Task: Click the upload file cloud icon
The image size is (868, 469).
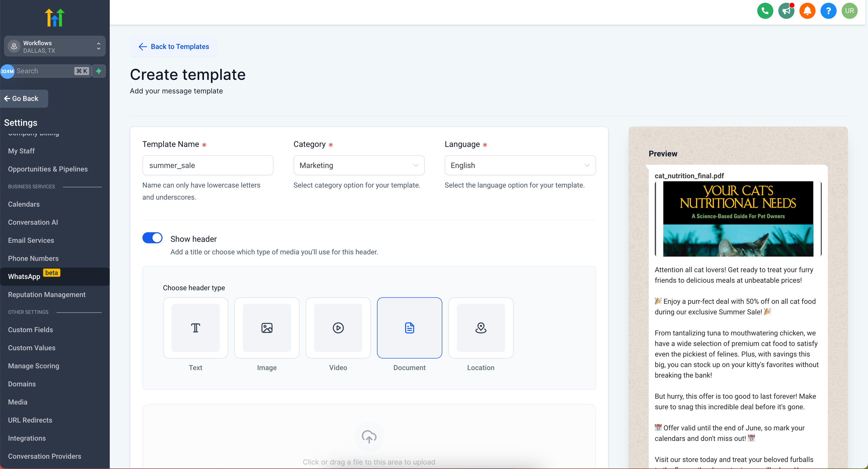Action: coord(369,437)
